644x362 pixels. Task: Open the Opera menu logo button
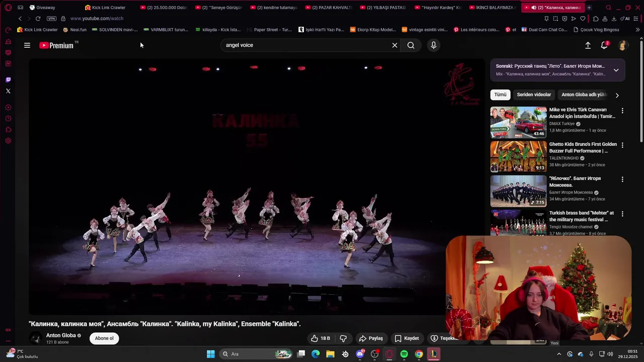click(8, 8)
